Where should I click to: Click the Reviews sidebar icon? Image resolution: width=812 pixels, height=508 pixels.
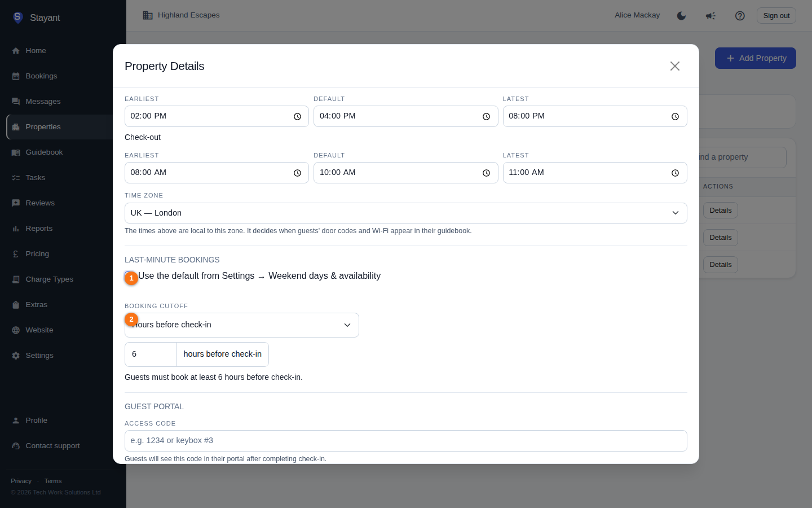[x=16, y=203]
